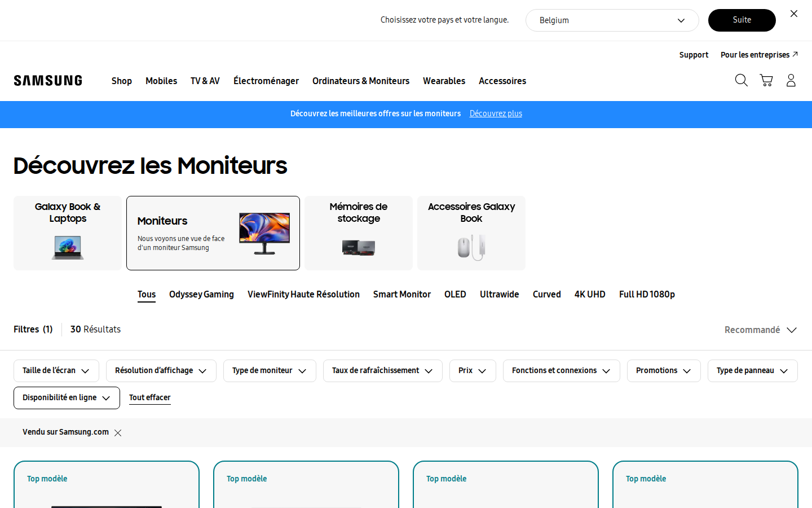Image resolution: width=812 pixels, height=508 pixels.
Task: Open the Accessoires Galaxy Book card
Action: click(471, 233)
